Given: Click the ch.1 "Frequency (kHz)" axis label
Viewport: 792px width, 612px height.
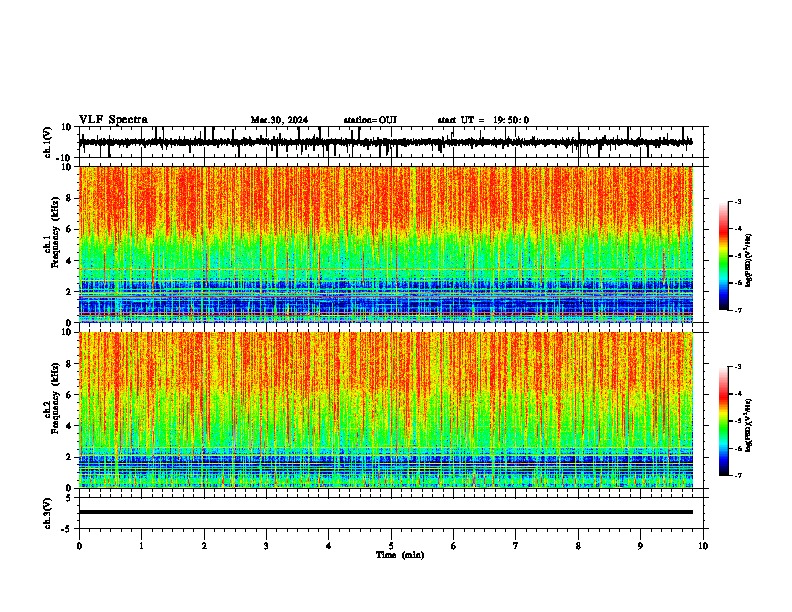Looking at the screenshot, I should coord(56,233).
